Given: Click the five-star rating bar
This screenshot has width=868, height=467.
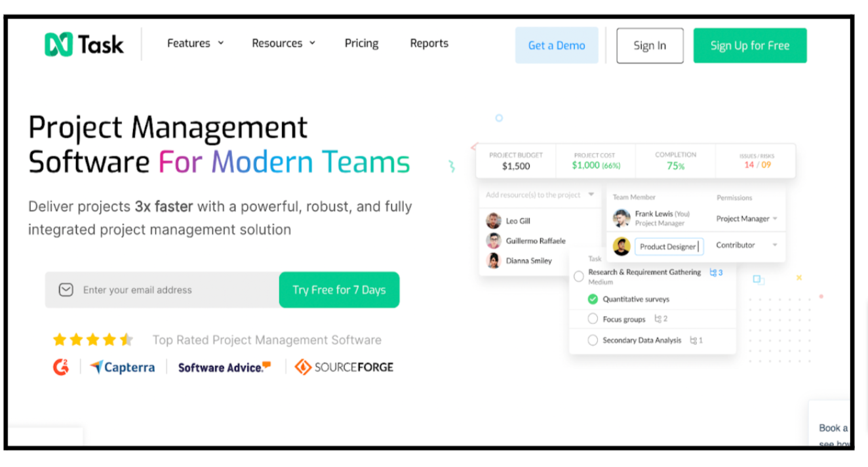Looking at the screenshot, I should [x=92, y=340].
